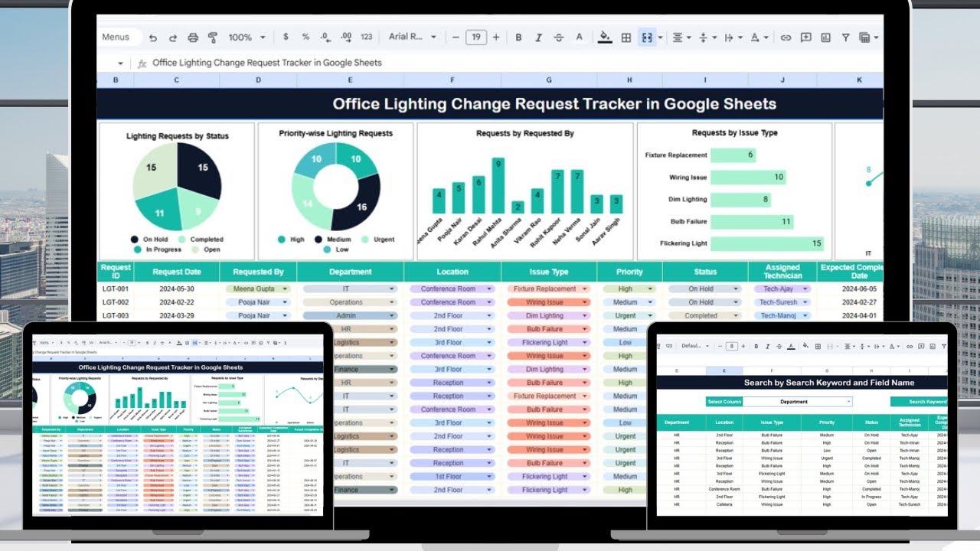This screenshot has width=980, height=551.
Task: Increase decimal places
Action: (x=346, y=37)
